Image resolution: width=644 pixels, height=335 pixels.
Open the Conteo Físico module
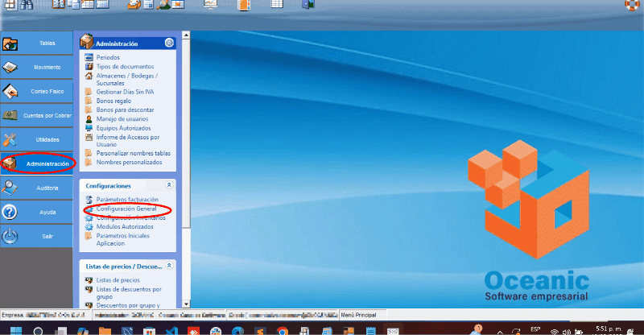pos(40,91)
